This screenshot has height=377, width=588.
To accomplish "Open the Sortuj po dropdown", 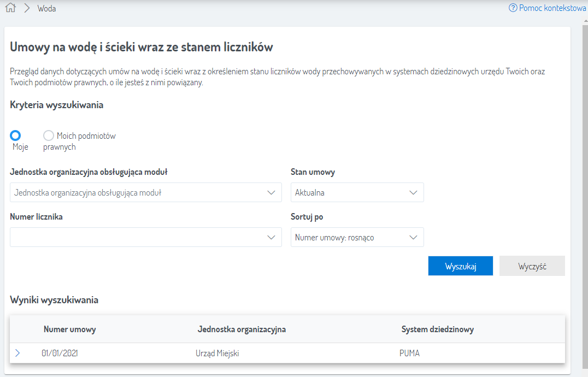I will pyautogui.click(x=357, y=237).
